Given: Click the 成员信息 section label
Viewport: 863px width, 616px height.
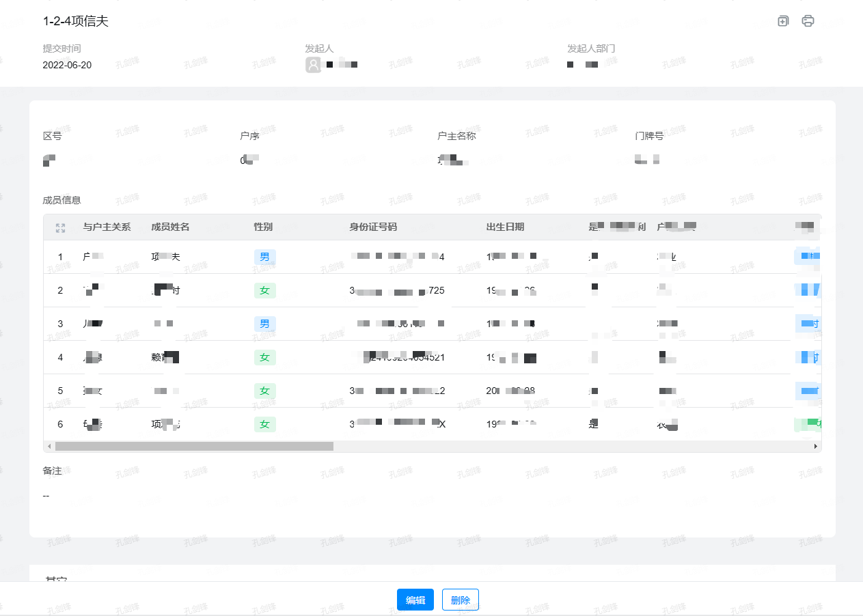Looking at the screenshot, I should pos(61,200).
